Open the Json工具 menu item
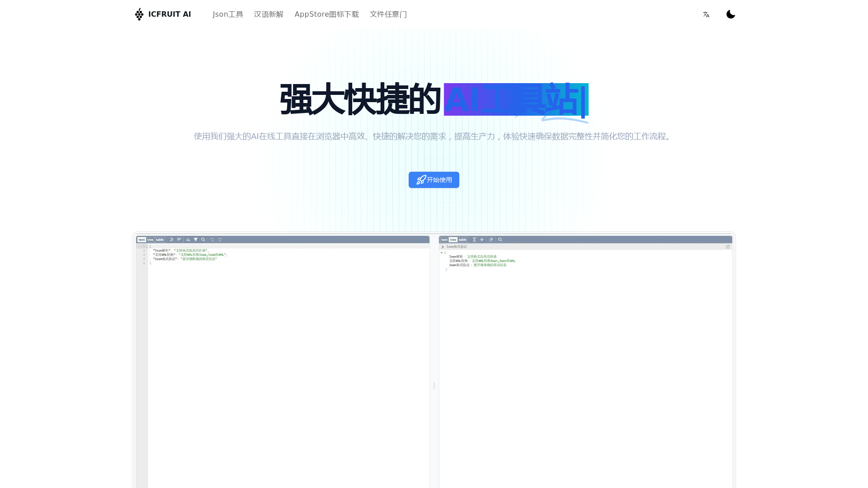 (228, 14)
